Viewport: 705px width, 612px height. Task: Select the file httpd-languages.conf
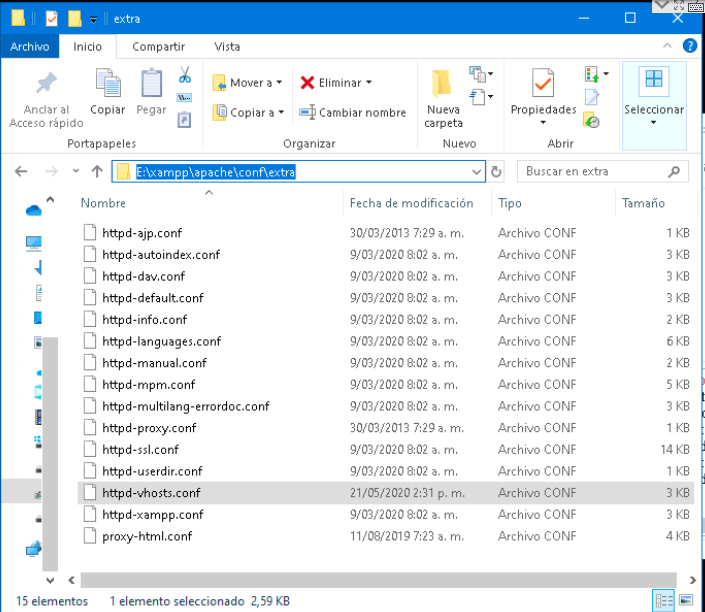pyautogui.click(x=161, y=341)
